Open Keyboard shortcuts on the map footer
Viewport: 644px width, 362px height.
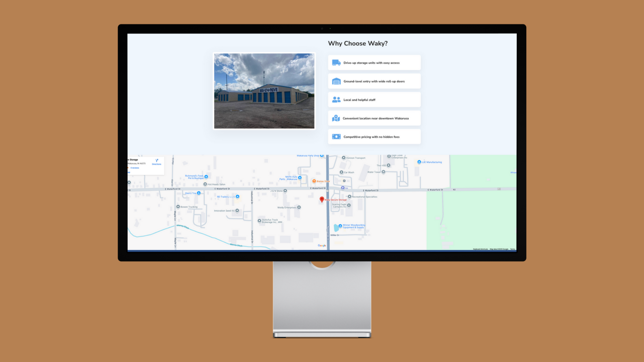pos(480,249)
